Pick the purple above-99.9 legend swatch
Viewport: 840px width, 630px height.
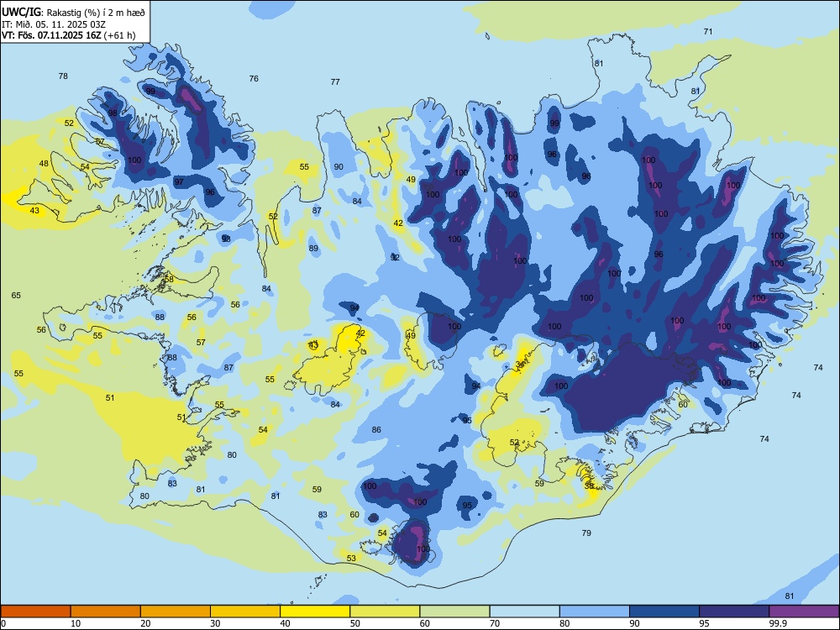(x=804, y=612)
